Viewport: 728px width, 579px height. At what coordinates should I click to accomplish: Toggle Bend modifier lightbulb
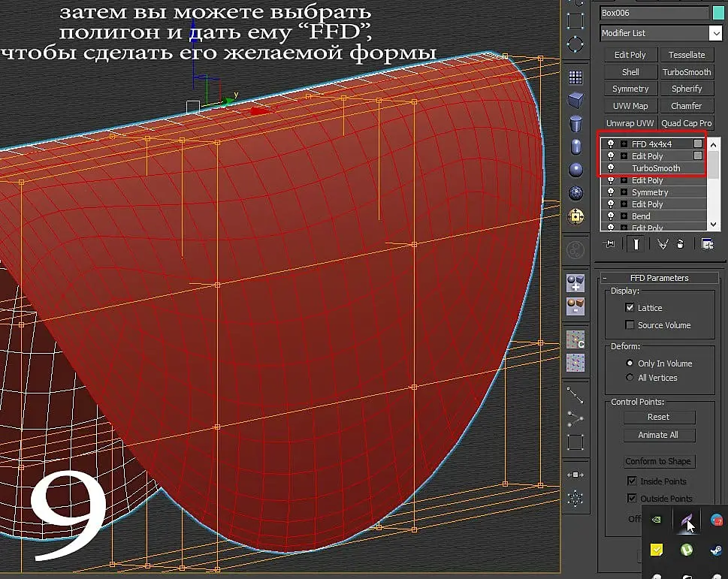pos(611,216)
